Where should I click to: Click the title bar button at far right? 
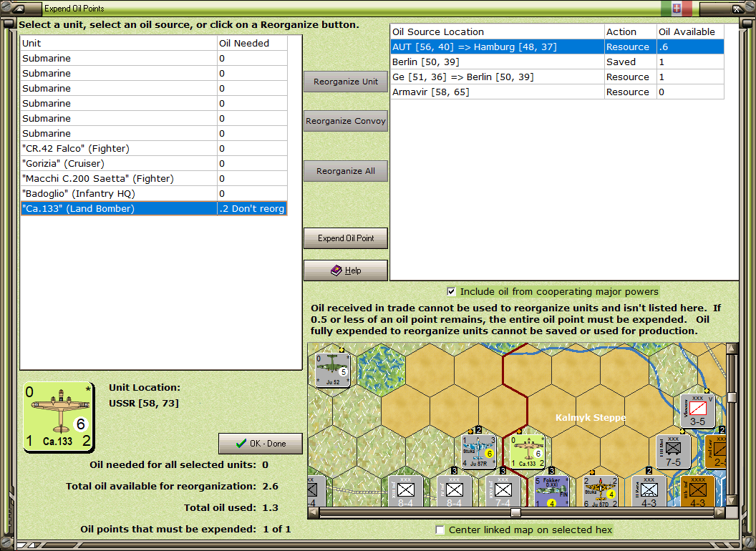point(737,8)
